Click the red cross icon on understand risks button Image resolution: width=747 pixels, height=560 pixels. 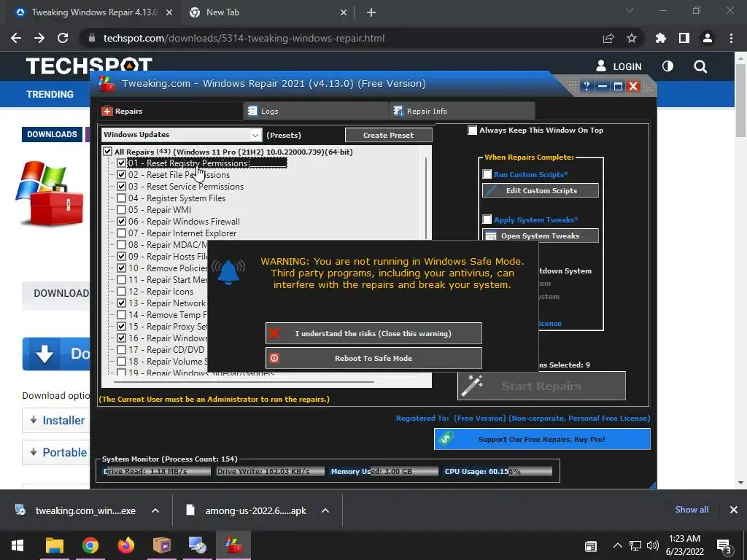274,333
